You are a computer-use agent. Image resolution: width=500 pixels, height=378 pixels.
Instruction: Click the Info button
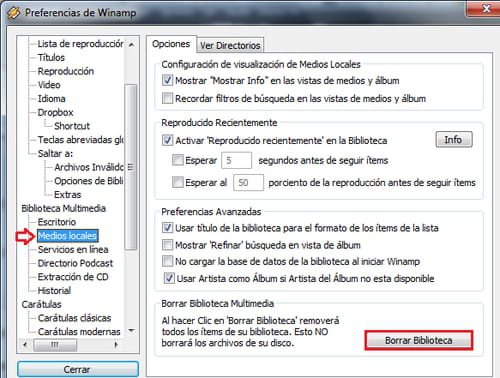(454, 139)
